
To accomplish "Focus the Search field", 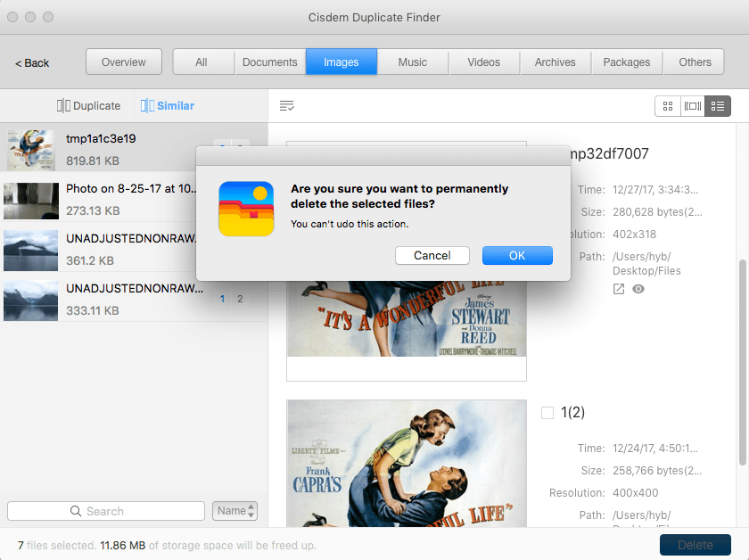I will click(106, 511).
